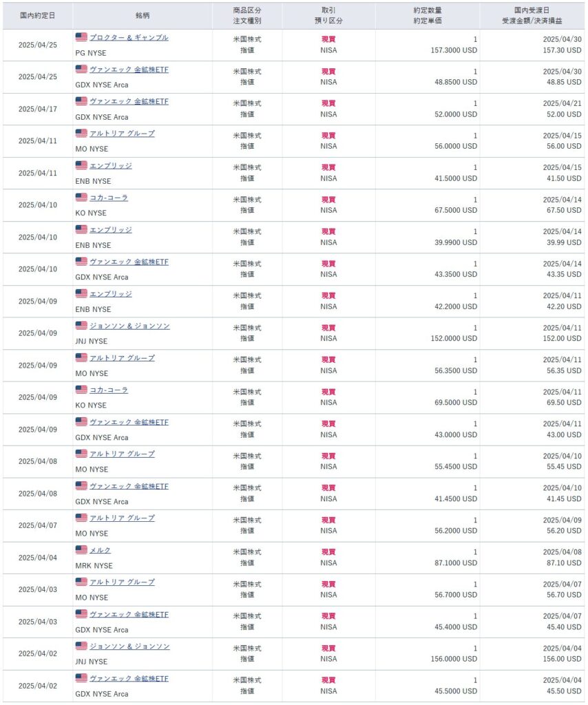Screen dimensions: 588x705
Task: Click the 約定数量 約定単価 column header
Action: 428,15
